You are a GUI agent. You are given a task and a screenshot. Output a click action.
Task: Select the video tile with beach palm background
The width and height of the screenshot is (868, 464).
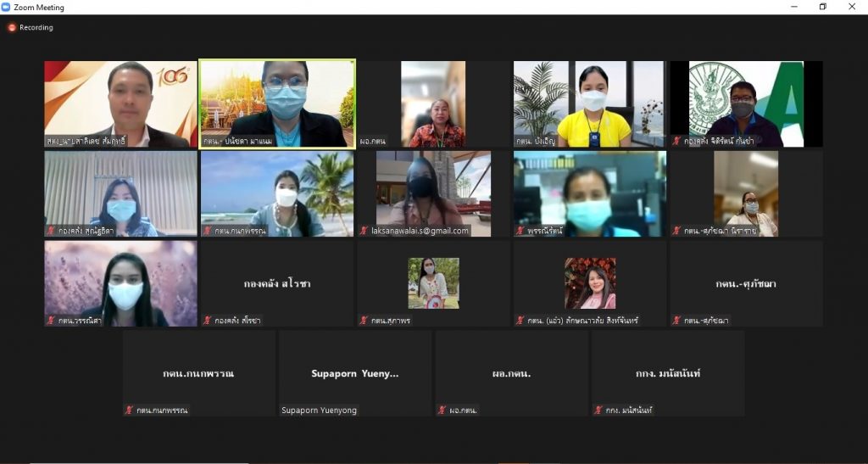point(277,193)
